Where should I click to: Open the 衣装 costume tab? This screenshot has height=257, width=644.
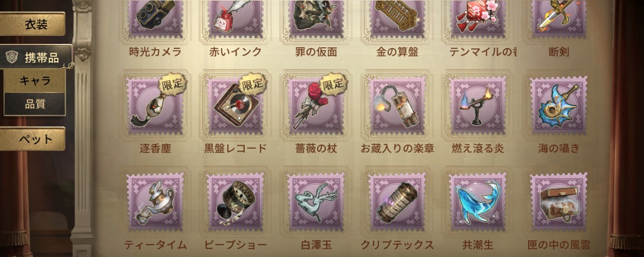[x=32, y=24]
